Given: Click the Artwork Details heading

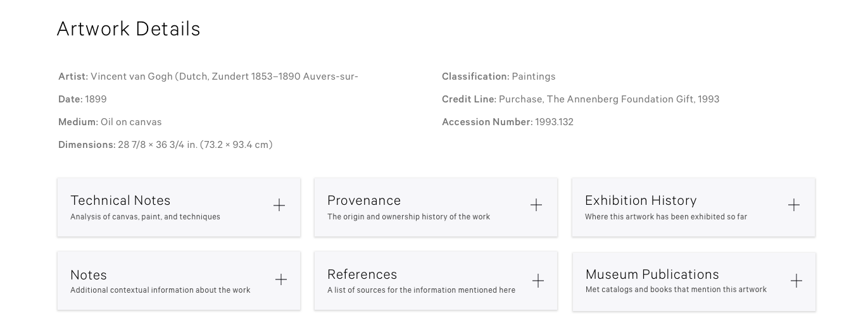Looking at the screenshot, I should click(129, 29).
